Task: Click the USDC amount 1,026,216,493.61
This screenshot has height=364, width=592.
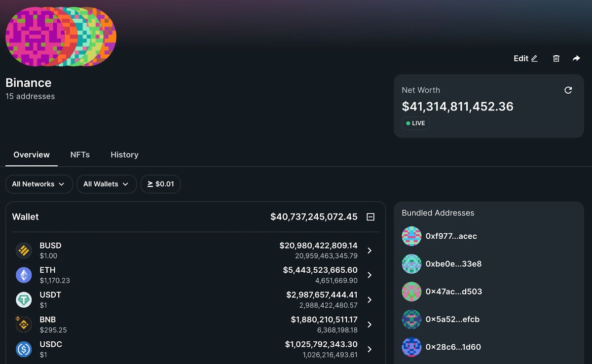Action: pyautogui.click(x=330, y=355)
